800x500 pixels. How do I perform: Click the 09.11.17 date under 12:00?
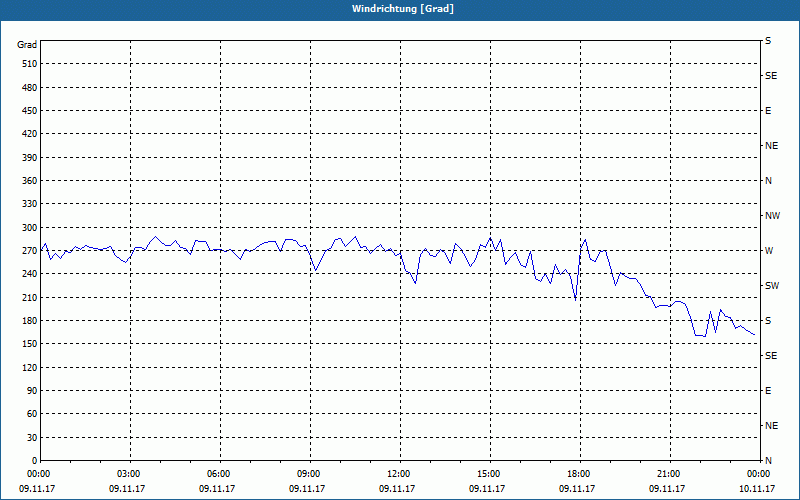[x=397, y=489]
